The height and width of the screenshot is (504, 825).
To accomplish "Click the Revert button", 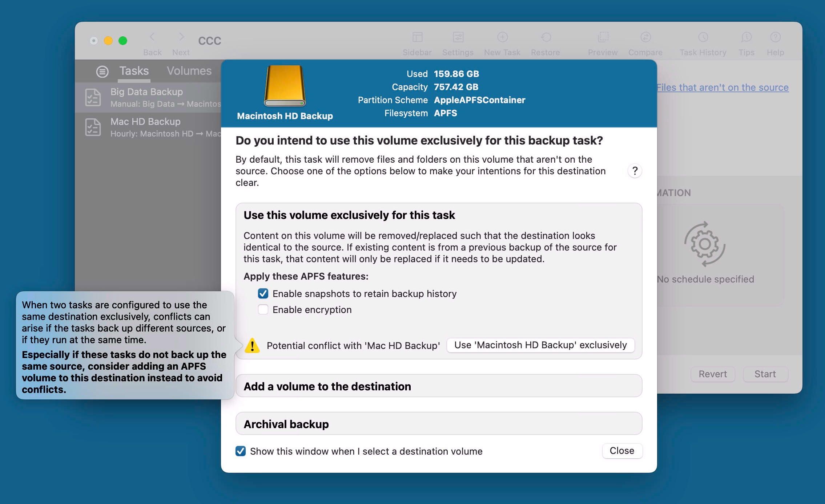I will pyautogui.click(x=713, y=374).
